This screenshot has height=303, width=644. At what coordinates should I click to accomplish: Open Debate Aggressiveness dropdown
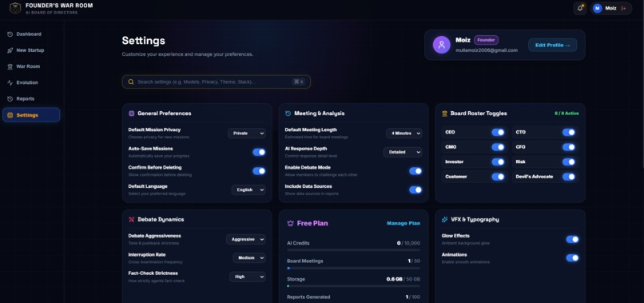pos(246,239)
